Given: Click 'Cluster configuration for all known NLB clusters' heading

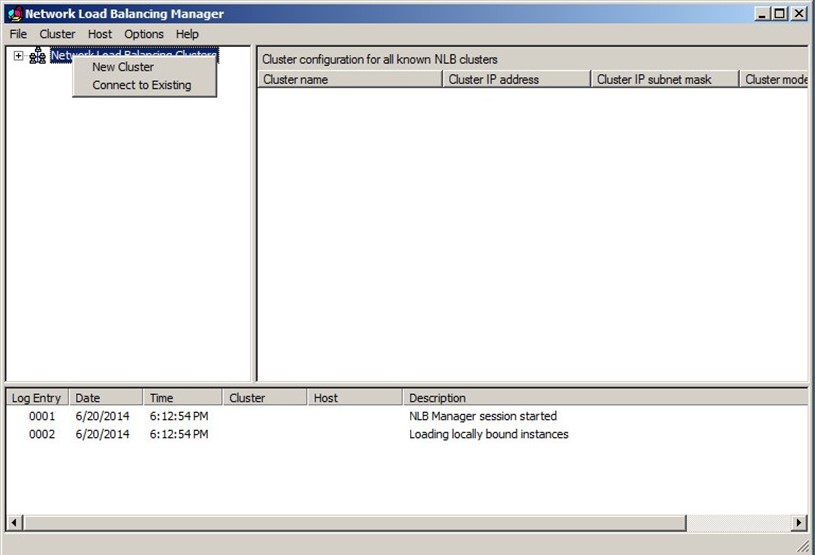Looking at the screenshot, I should [x=379, y=59].
